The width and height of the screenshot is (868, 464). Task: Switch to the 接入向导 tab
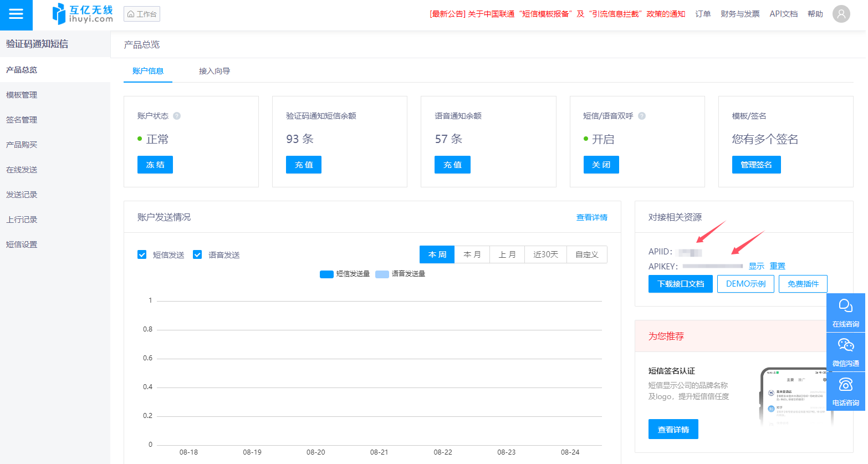pyautogui.click(x=215, y=71)
